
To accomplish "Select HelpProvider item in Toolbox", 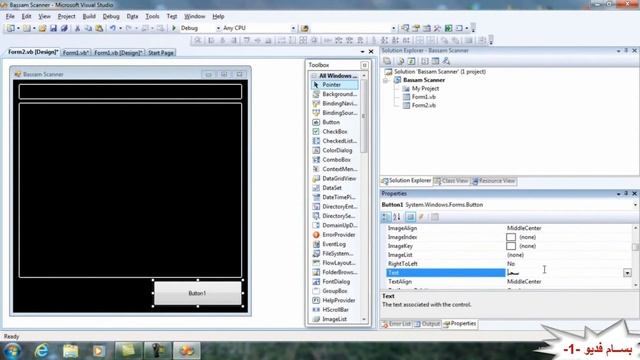I will [x=335, y=300].
